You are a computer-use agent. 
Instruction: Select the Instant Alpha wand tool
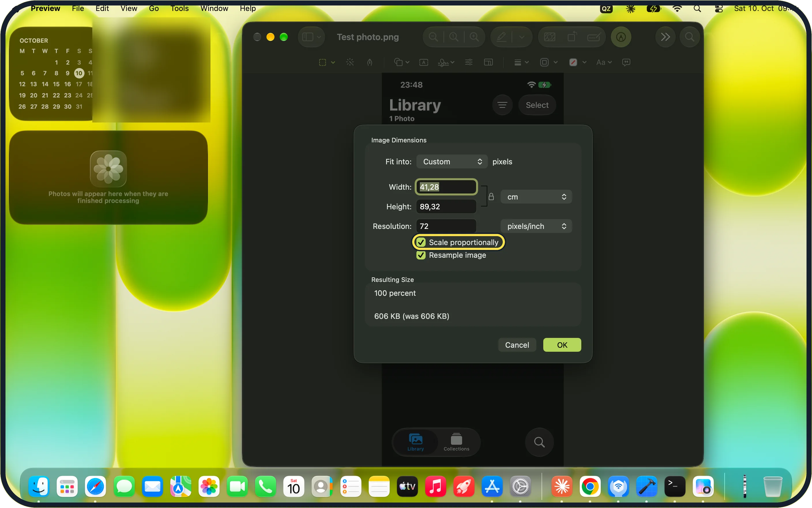(x=350, y=62)
